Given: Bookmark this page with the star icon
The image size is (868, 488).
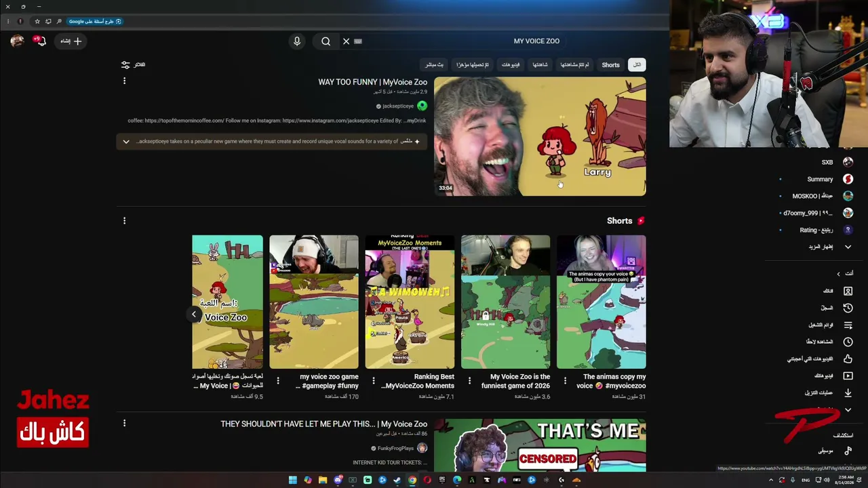Looking at the screenshot, I should coord(37,22).
